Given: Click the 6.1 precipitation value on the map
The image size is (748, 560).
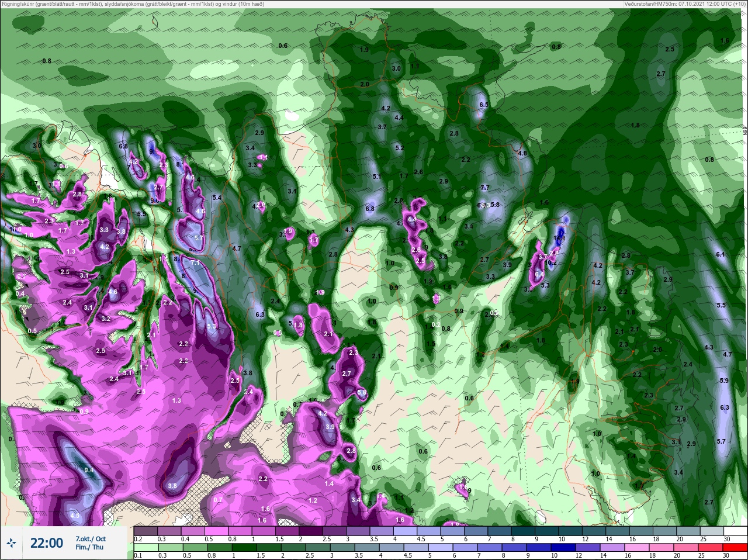Looking at the screenshot, I should (720, 254).
